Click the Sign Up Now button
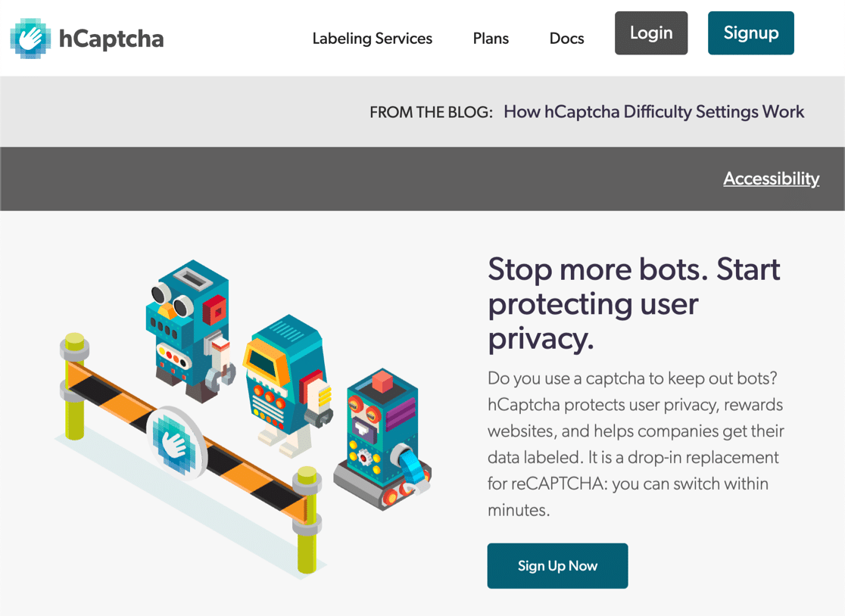The image size is (845, 616). [558, 566]
